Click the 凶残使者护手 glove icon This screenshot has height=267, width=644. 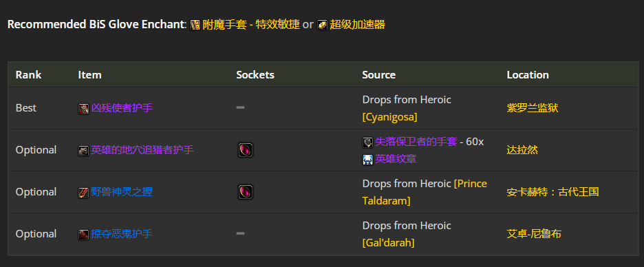click(x=84, y=109)
